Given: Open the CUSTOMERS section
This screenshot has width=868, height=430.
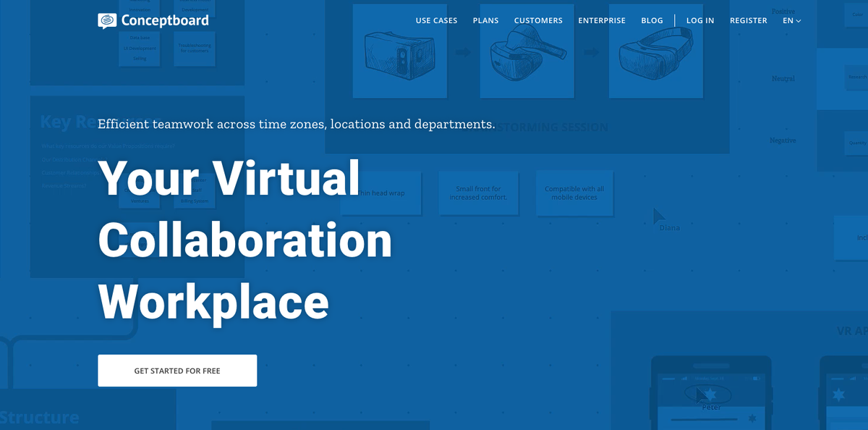Looking at the screenshot, I should (538, 20).
